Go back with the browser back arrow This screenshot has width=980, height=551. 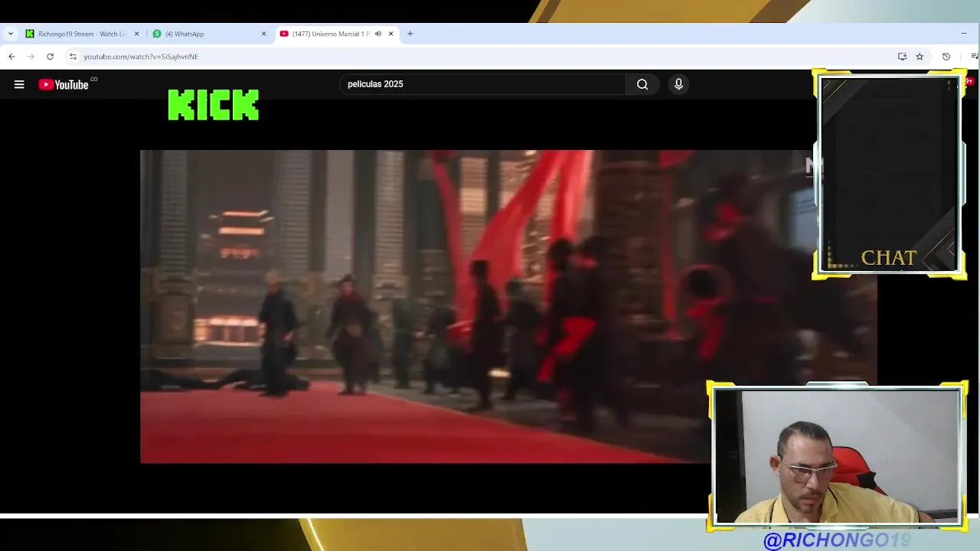pyautogui.click(x=11, y=57)
